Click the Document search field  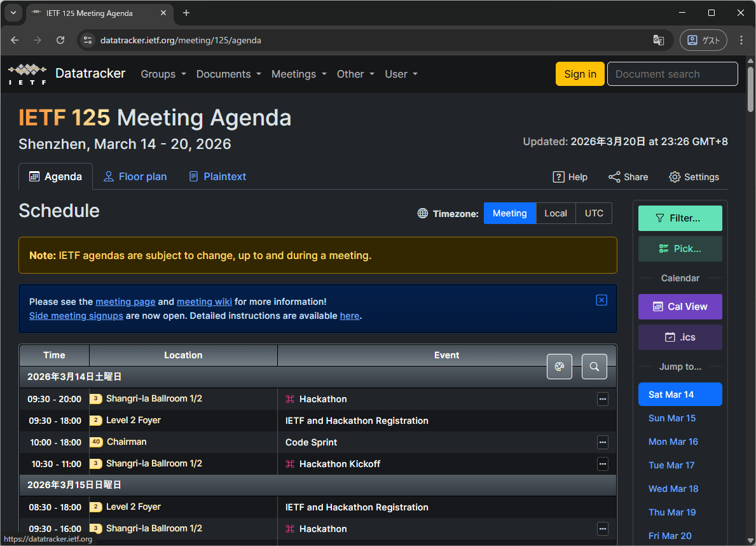(x=672, y=74)
